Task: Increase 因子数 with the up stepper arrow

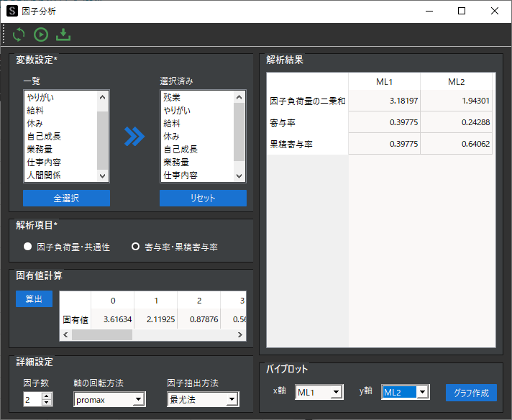Action: 47,396
